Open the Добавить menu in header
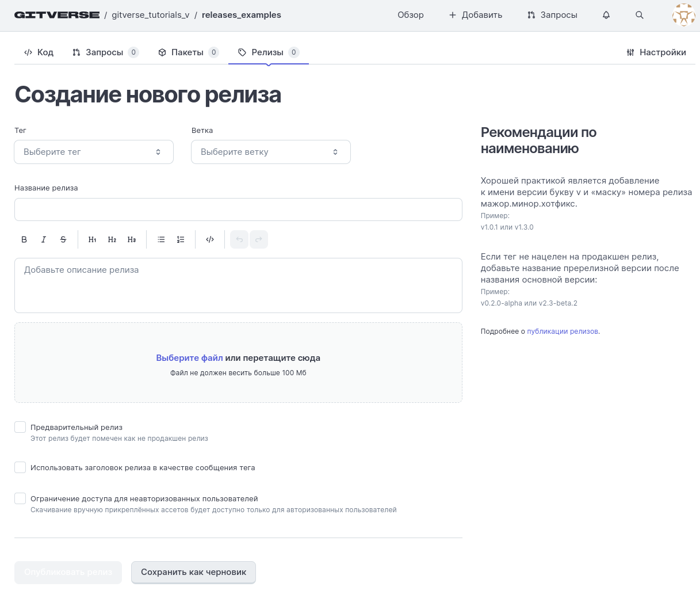The image size is (700, 602). 476,15
